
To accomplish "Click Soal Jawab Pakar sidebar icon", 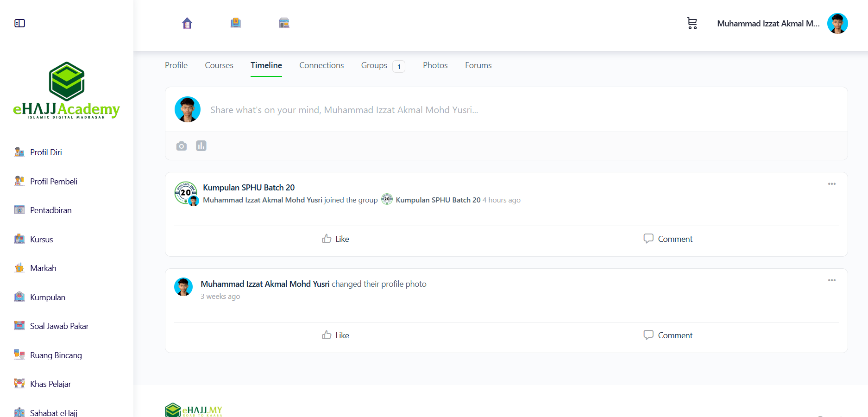I will coord(19,326).
